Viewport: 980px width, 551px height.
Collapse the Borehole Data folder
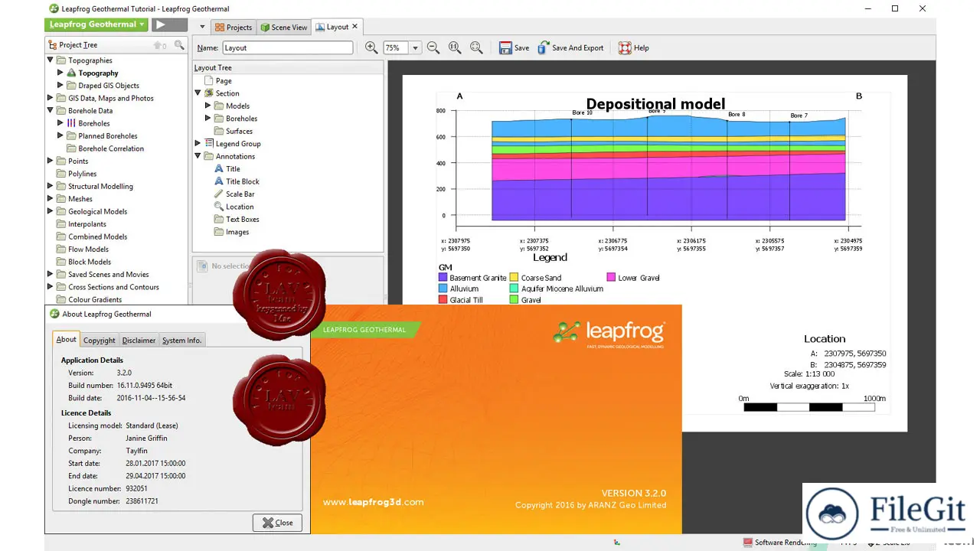click(51, 111)
